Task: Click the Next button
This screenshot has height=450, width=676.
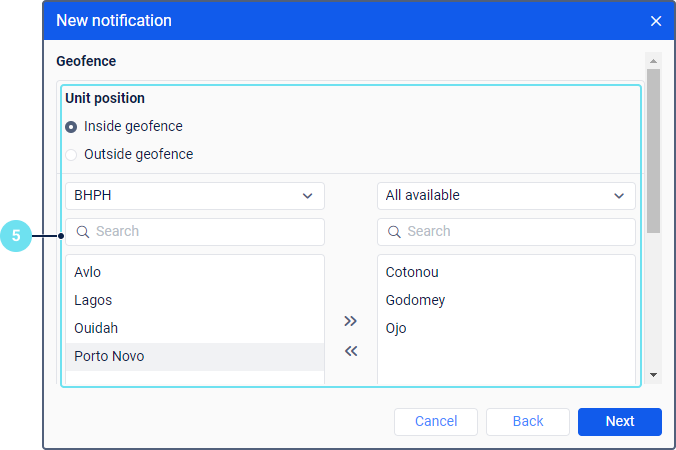Action: pyautogui.click(x=619, y=421)
